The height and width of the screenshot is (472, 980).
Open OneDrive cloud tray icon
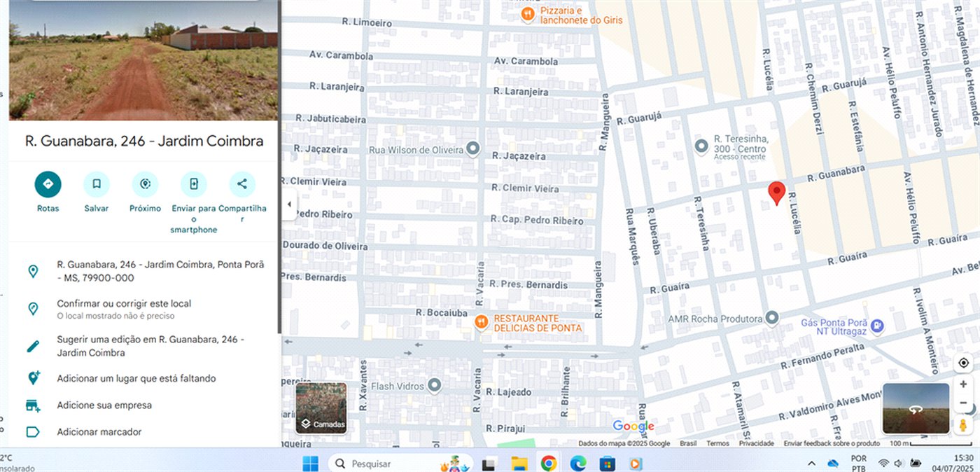(x=833, y=464)
